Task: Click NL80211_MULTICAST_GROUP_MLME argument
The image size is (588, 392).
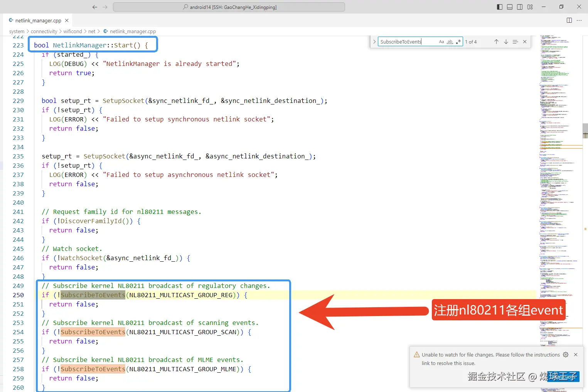Action: (x=183, y=369)
